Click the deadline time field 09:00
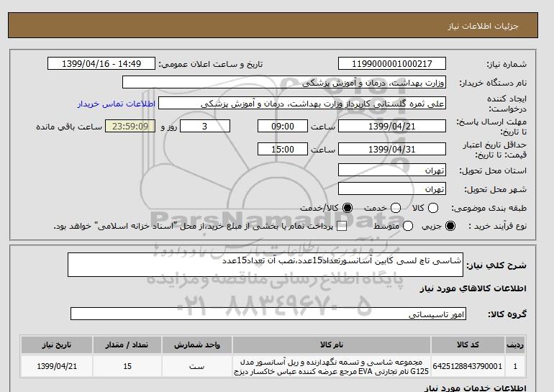The height and width of the screenshot is (392, 554). [283, 126]
